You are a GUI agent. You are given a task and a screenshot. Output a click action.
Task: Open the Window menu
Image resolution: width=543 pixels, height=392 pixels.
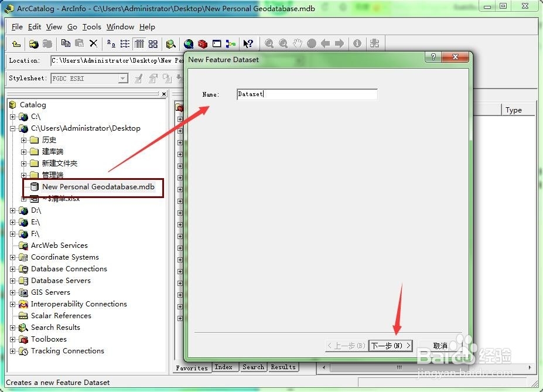(x=120, y=27)
